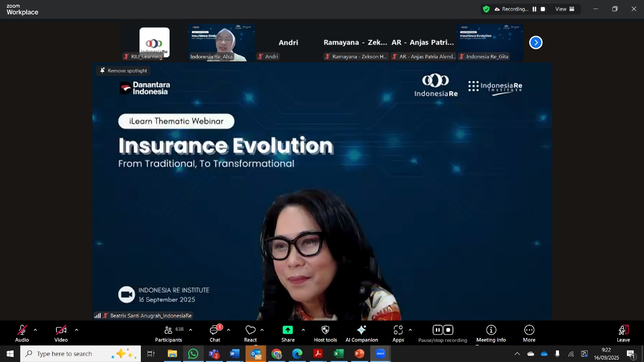Image resolution: width=644 pixels, height=362 pixels.
Task: Click Remove spotlight button
Action: [123, 71]
